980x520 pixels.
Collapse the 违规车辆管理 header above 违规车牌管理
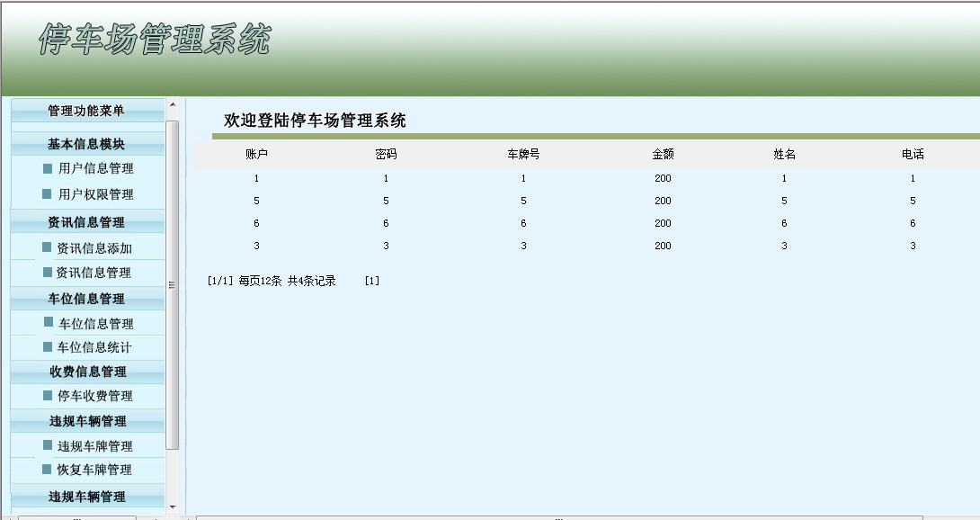pos(87,421)
